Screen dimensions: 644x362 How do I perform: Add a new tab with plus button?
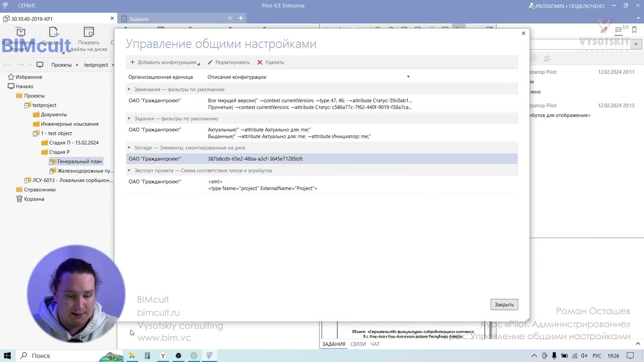(x=240, y=19)
